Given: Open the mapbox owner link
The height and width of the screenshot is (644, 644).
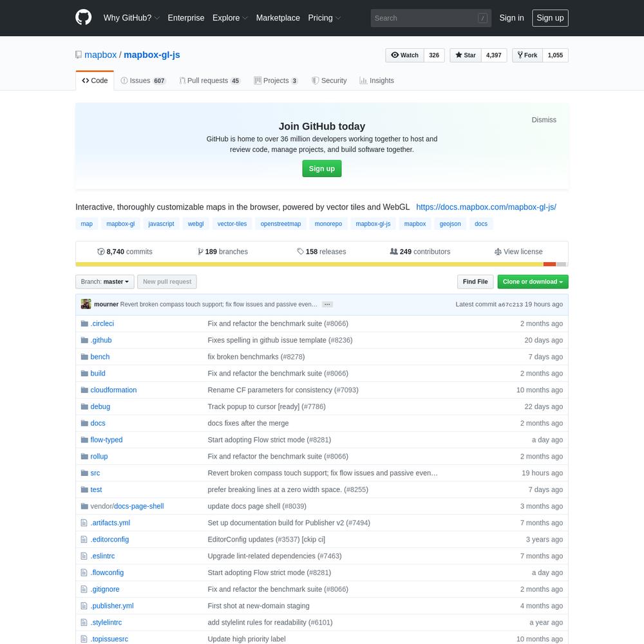Looking at the screenshot, I should [100, 55].
